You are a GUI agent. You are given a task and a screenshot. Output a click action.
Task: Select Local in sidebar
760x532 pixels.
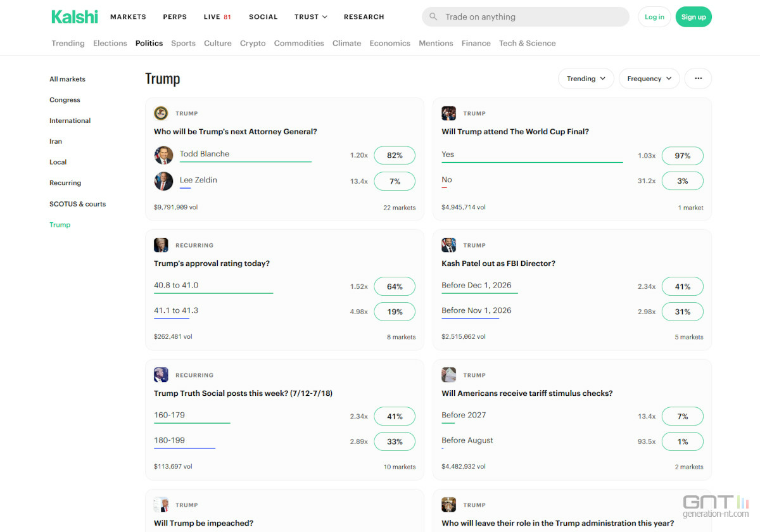click(x=58, y=162)
